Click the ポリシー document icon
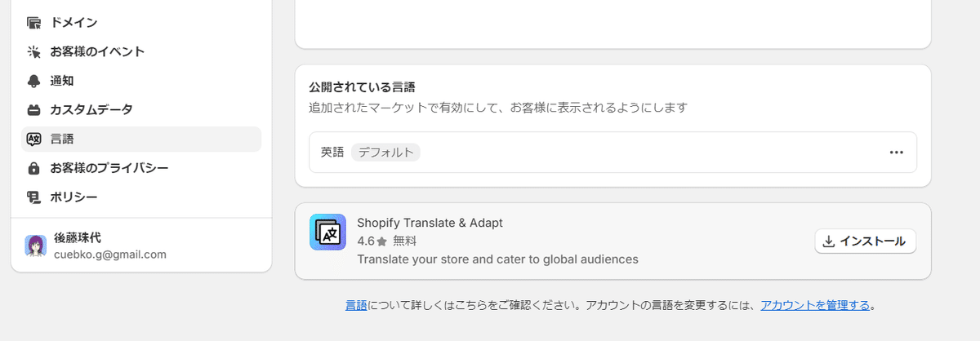Image resolution: width=980 pixels, height=341 pixels. [33, 197]
